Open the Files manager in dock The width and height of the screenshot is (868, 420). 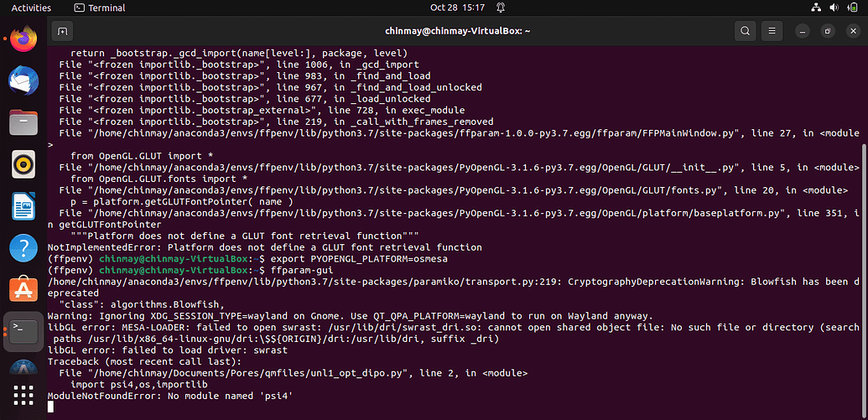[x=23, y=122]
